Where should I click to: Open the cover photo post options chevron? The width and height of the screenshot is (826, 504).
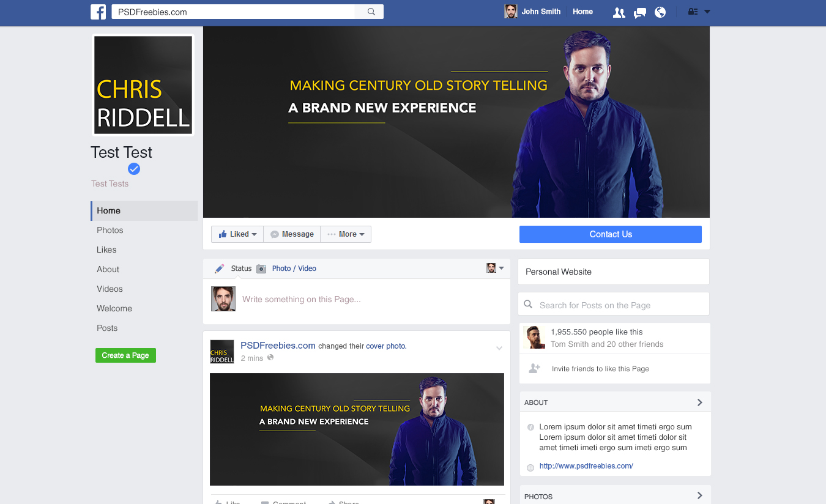click(499, 347)
